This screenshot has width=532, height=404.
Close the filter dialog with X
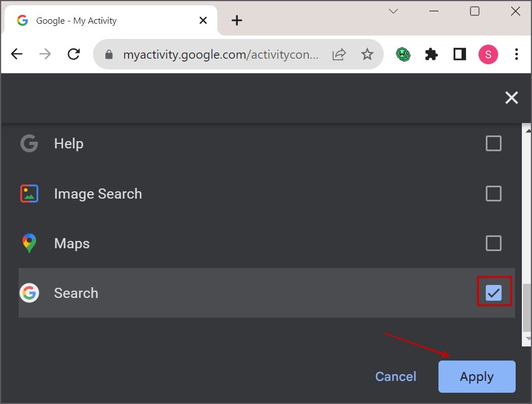tap(511, 98)
